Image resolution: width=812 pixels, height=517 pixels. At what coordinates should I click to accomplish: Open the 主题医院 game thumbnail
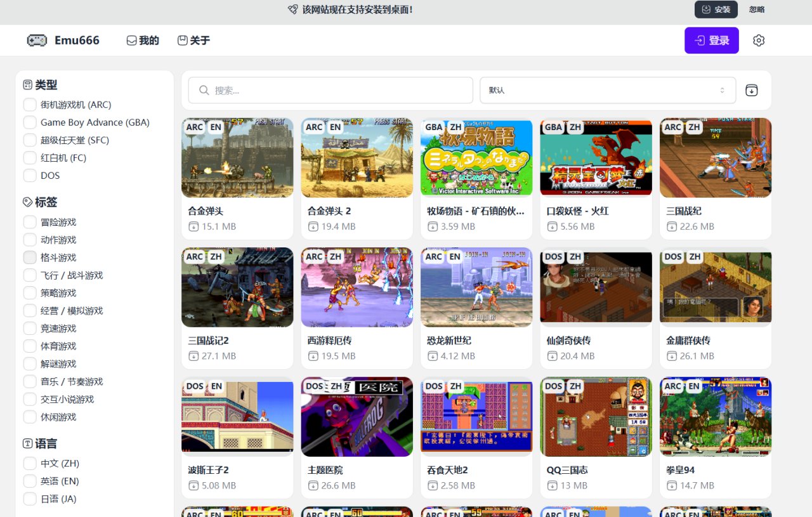point(357,417)
